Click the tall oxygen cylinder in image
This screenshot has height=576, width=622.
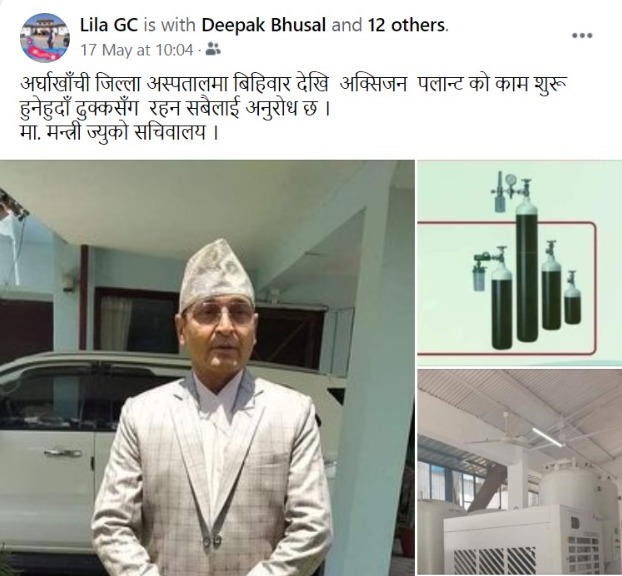click(x=527, y=268)
